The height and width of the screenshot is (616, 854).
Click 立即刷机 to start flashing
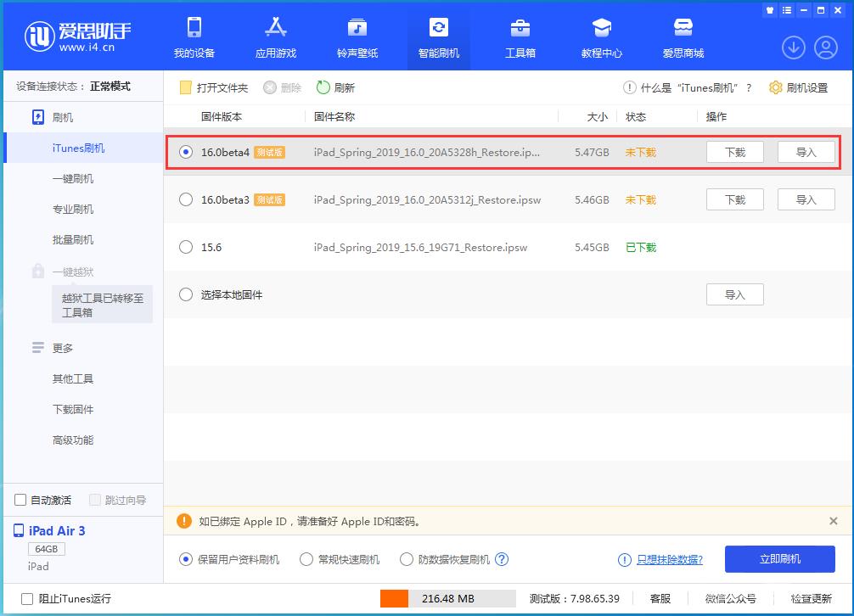(x=778, y=559)
